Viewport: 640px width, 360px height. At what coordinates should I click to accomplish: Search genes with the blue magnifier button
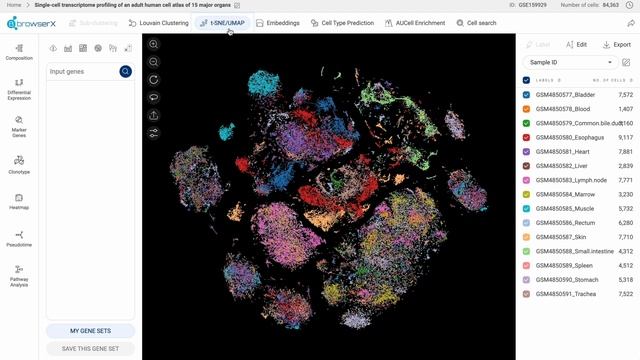pyautogui.click(x=125, y=71)
